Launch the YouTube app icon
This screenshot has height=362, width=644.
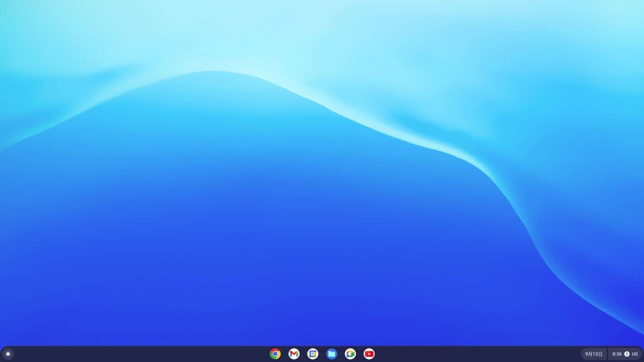click(x=369, y=354)
